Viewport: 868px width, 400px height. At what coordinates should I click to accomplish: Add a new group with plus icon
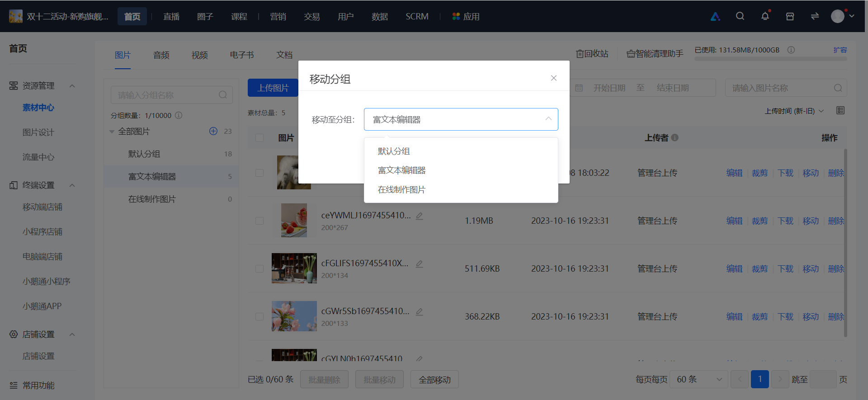point(213,131)
